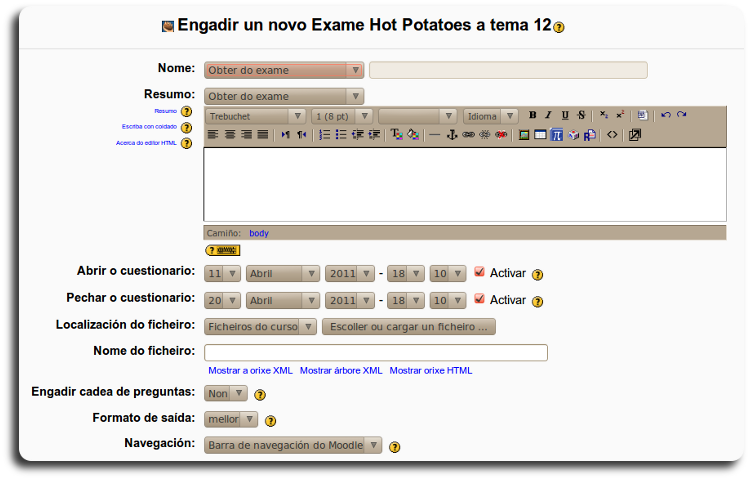Redo the last editor action
The width and height of the screenshot is (750, 480).
682,115
